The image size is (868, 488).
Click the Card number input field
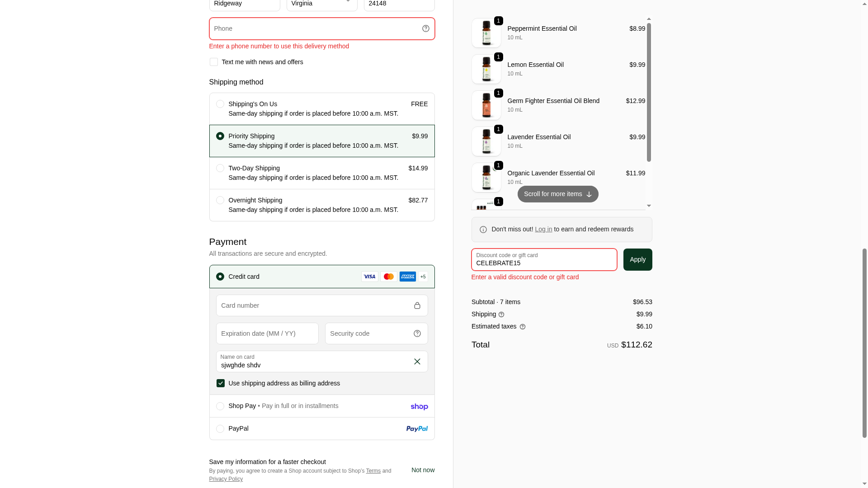(322, 305)
